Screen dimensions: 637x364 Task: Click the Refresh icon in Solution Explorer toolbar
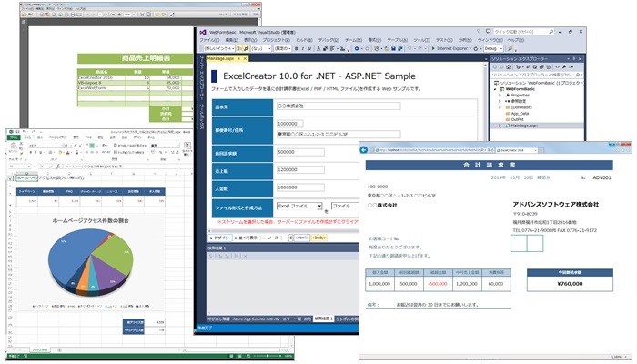click(535, 66)
